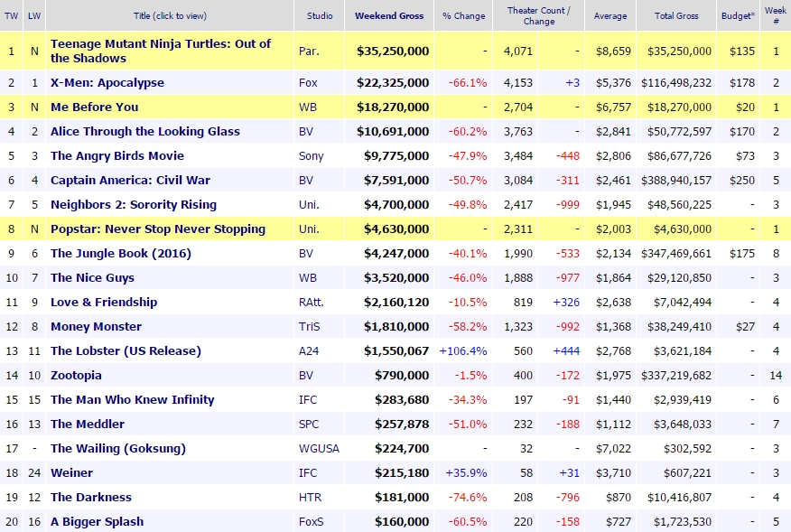Open Alice Through the Looking Glass page
This screenshot has height=532, width=791.
145,131
